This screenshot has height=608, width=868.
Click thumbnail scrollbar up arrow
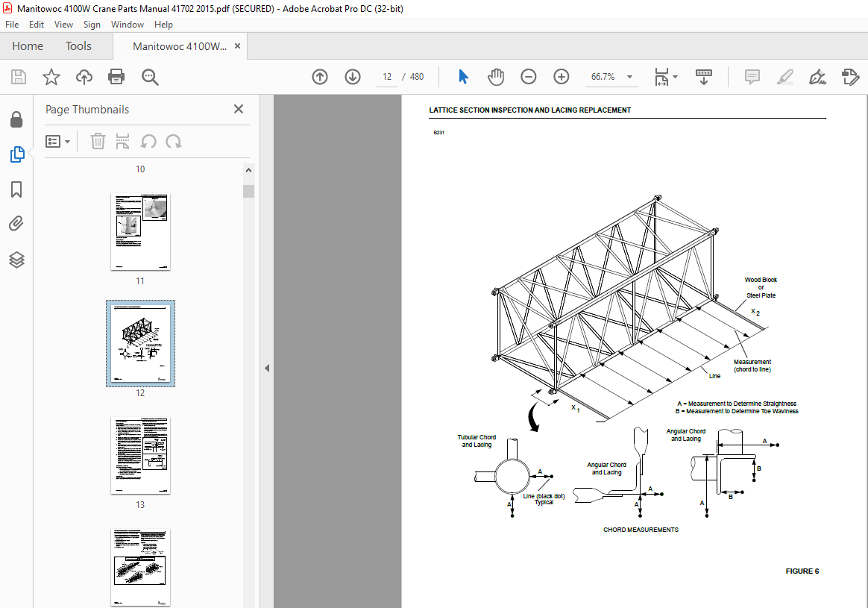[x=248, y=170]
